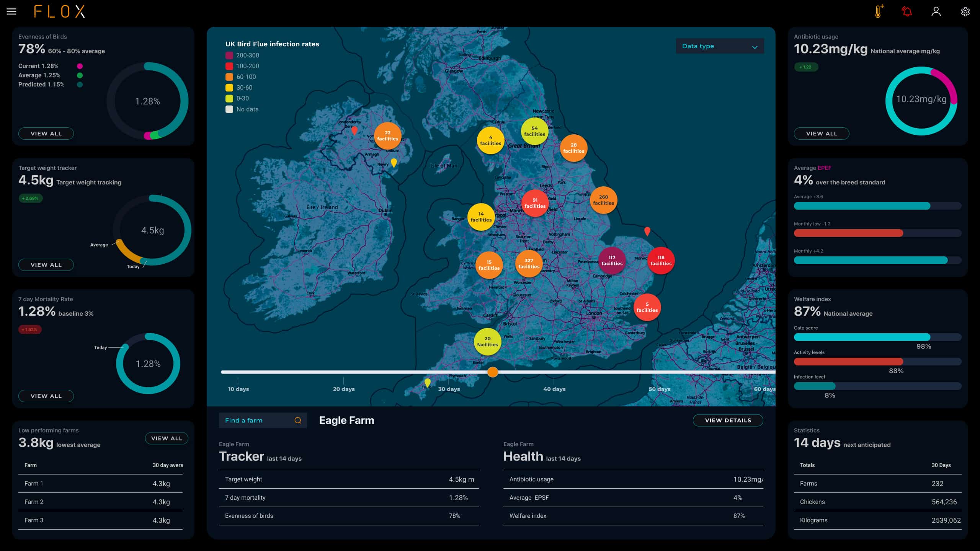980x551 pixels.
Task: Click the search magnifier in Find a farm
Action: (x=298, y=421)
